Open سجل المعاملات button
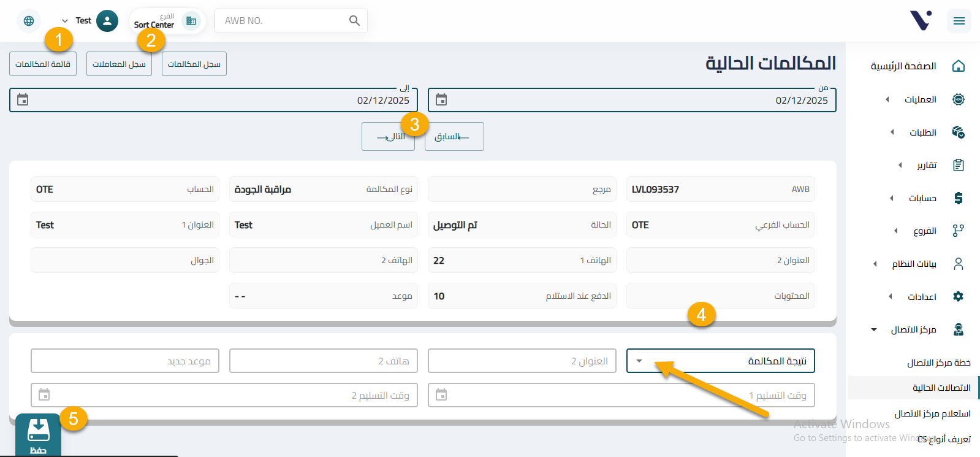The width and height of the screenshot is (980, 457). (x=119, y=64)
